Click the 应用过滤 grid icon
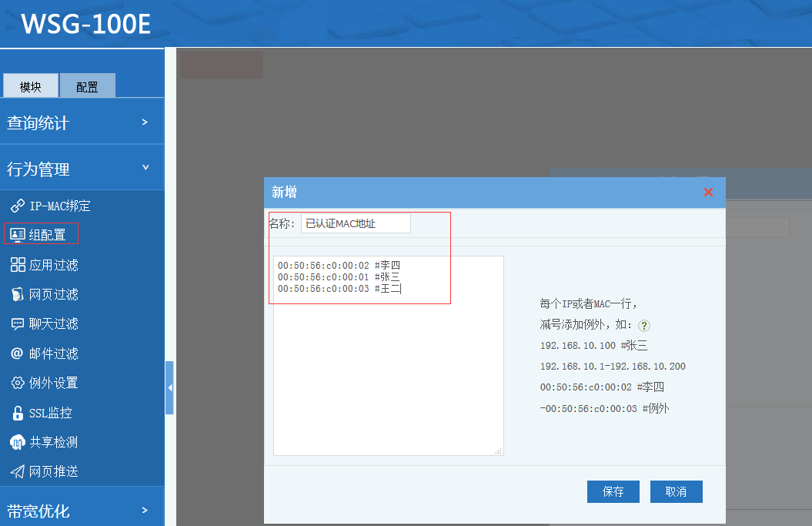Screen dimensions: 812x526 tap(17, 265)
